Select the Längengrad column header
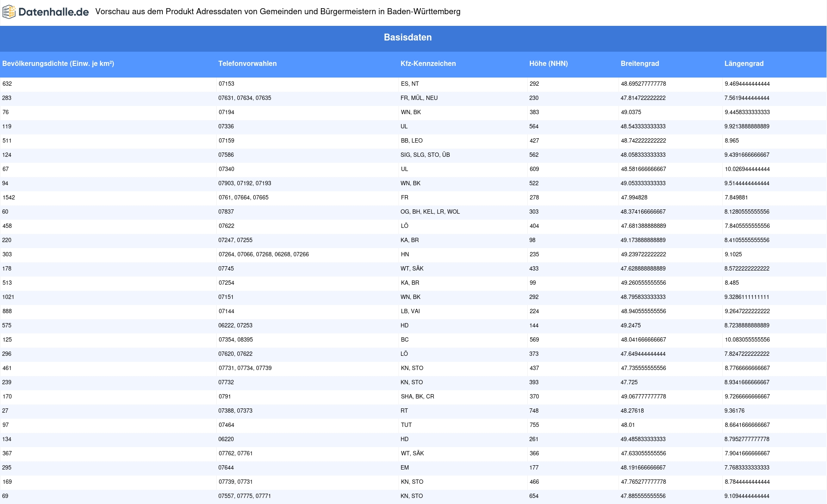This screenshot has width=827, height=504. (x=744, y=64)
